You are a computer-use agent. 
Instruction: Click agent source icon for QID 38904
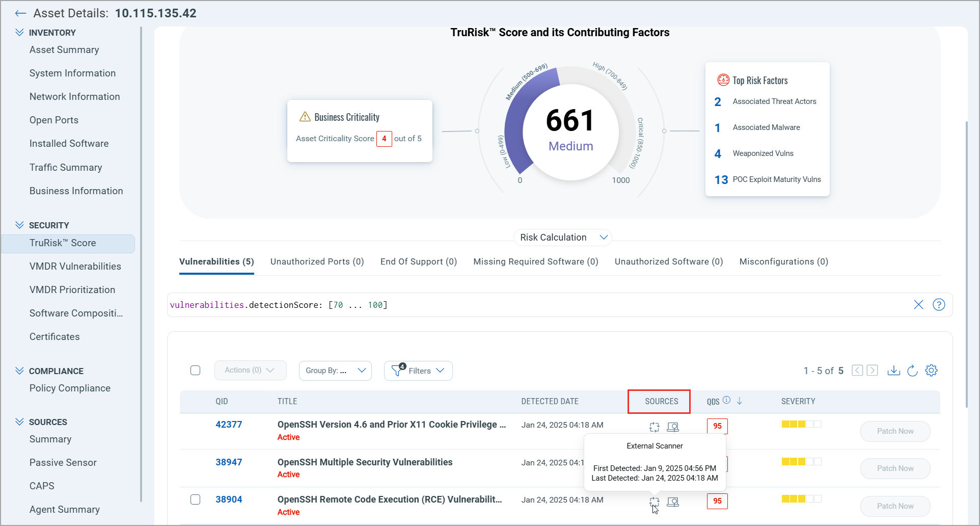(x=673, y=502)
